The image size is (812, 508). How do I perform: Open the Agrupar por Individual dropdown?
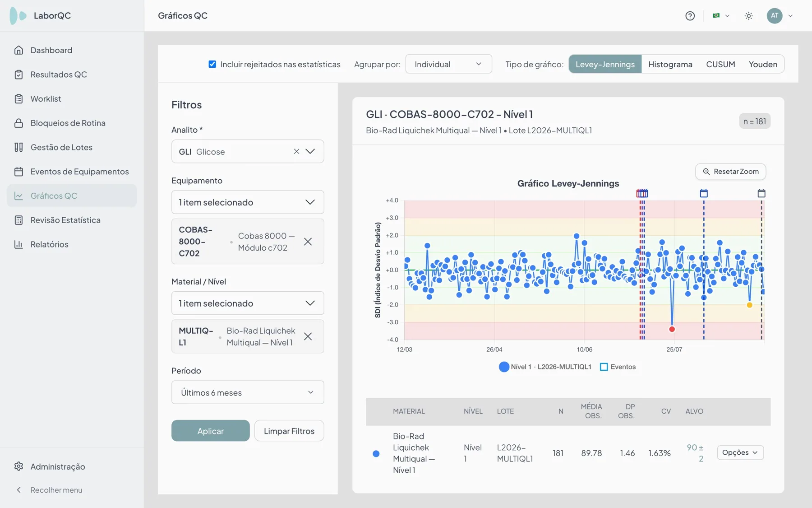click(448, 64)
